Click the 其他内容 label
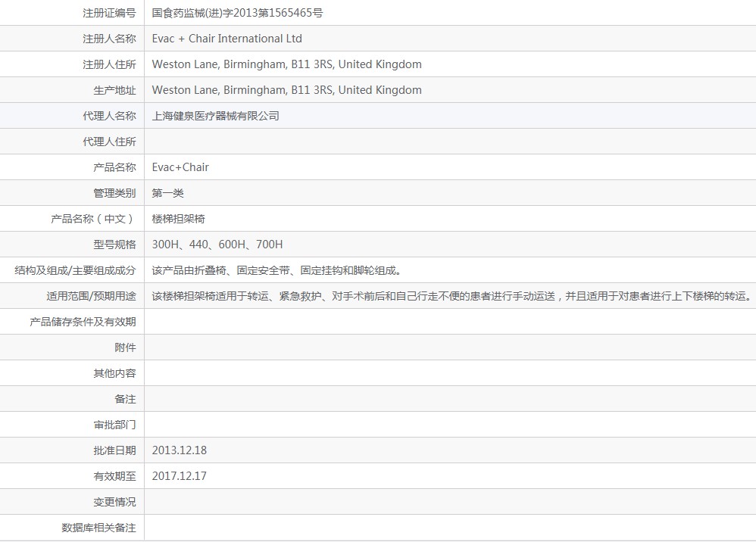The height and width of the screenshot is (542, 756). (114, 373)
